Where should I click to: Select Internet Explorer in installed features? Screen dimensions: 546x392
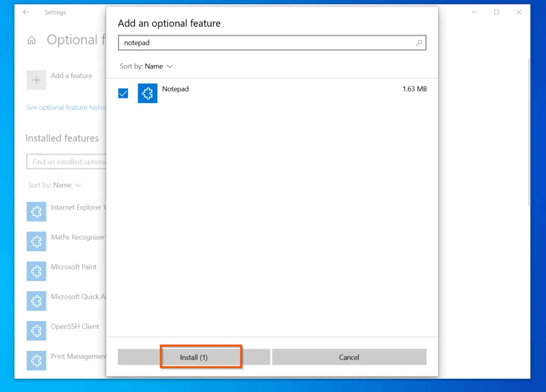[x=78, y=207]
